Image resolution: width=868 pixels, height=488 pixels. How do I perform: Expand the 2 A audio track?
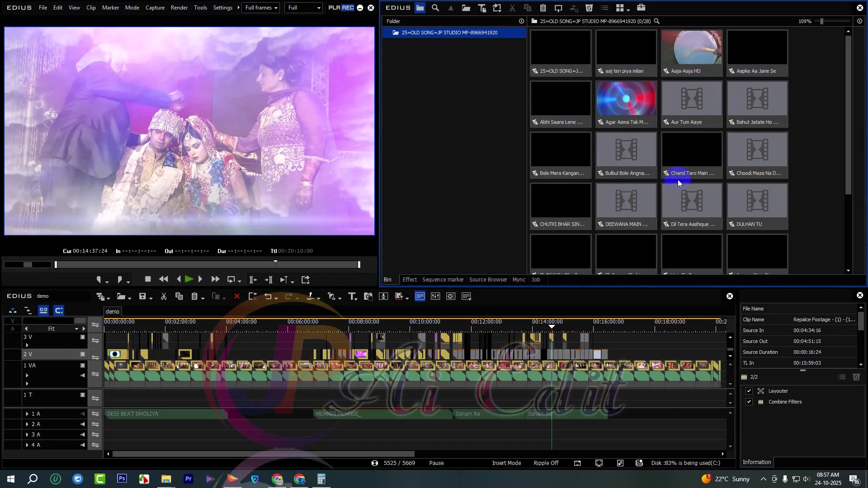27,424
